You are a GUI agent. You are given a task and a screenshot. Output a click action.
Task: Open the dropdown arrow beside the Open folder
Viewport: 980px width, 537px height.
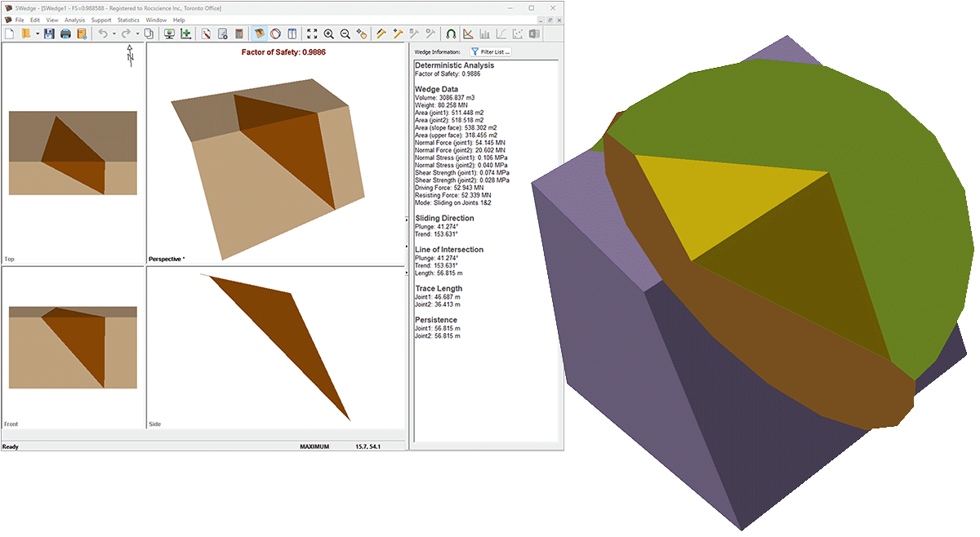(x=36, y=33)
